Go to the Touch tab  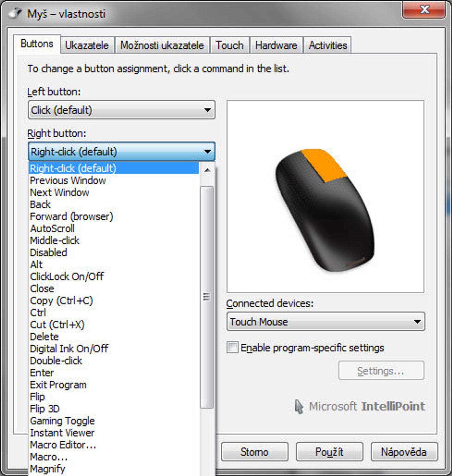[230, 45]
